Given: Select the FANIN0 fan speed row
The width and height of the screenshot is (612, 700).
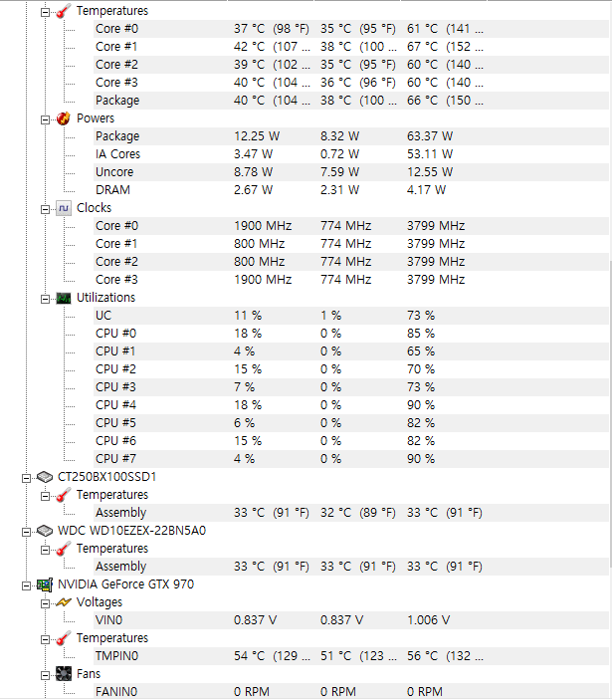Looking at the screenshot, I should [x=115, y=691].
